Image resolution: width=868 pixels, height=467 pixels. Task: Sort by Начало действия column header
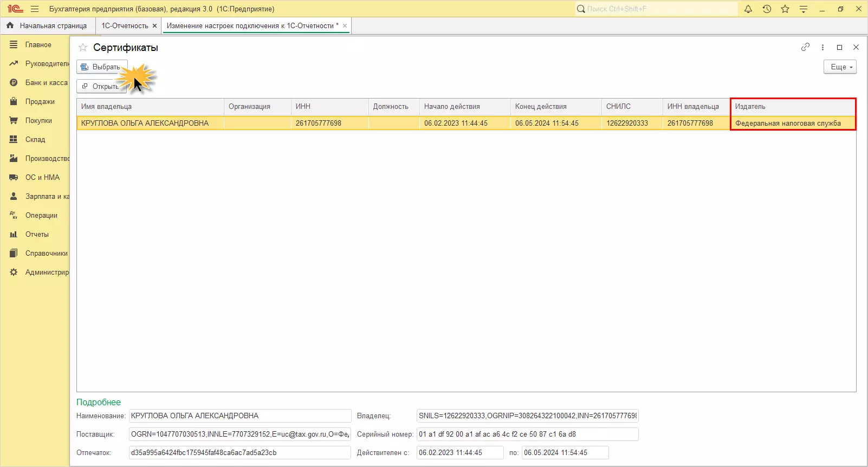click(465, 107)
